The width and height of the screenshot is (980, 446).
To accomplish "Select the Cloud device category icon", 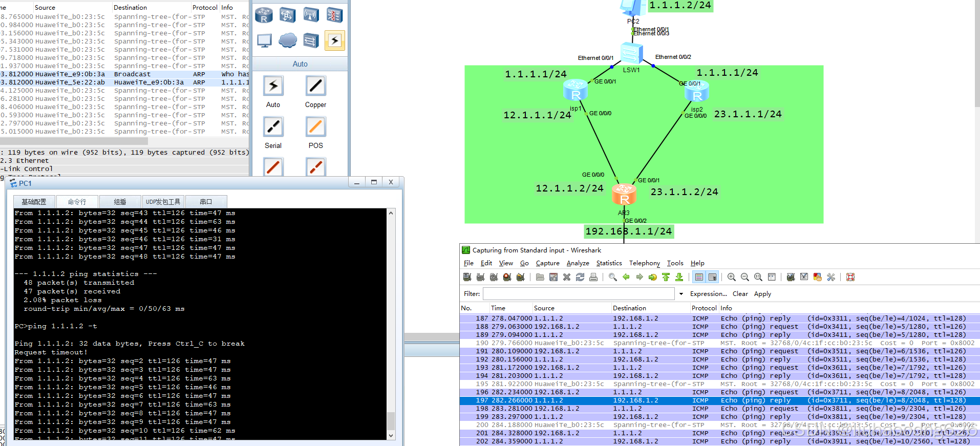I will tap(287, 40).
